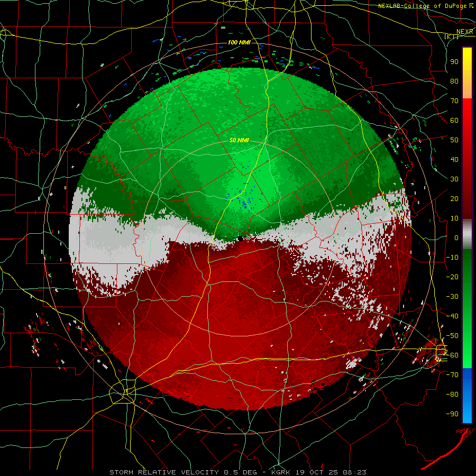This screenshot has height=476, width=476.
Task: Click the -70 value on velocity scale
Action: point(452,375)
